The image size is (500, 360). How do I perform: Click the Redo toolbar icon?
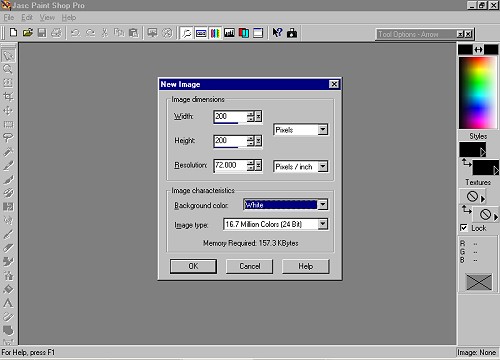click(x=90, y=33)
